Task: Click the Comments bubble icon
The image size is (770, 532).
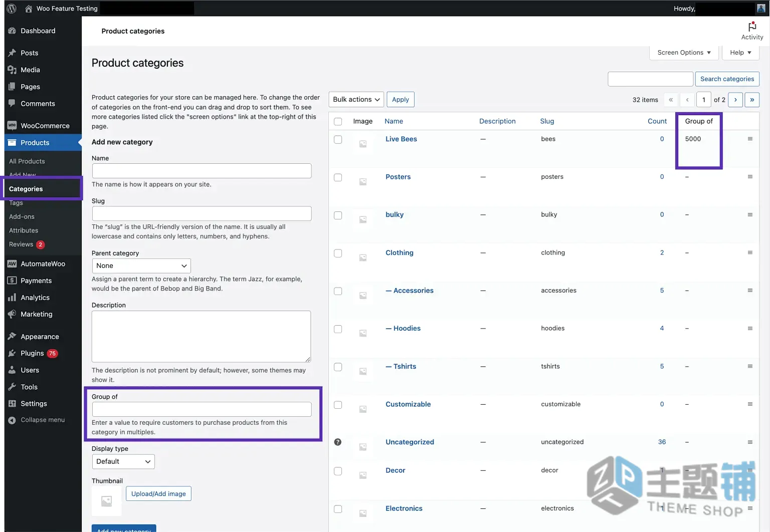Action: point(12,103)
